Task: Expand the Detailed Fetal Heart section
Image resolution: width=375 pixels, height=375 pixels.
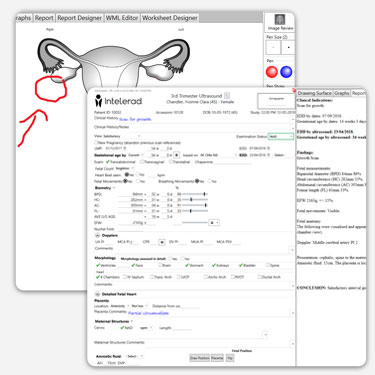Action: click(x=98, y=294)
